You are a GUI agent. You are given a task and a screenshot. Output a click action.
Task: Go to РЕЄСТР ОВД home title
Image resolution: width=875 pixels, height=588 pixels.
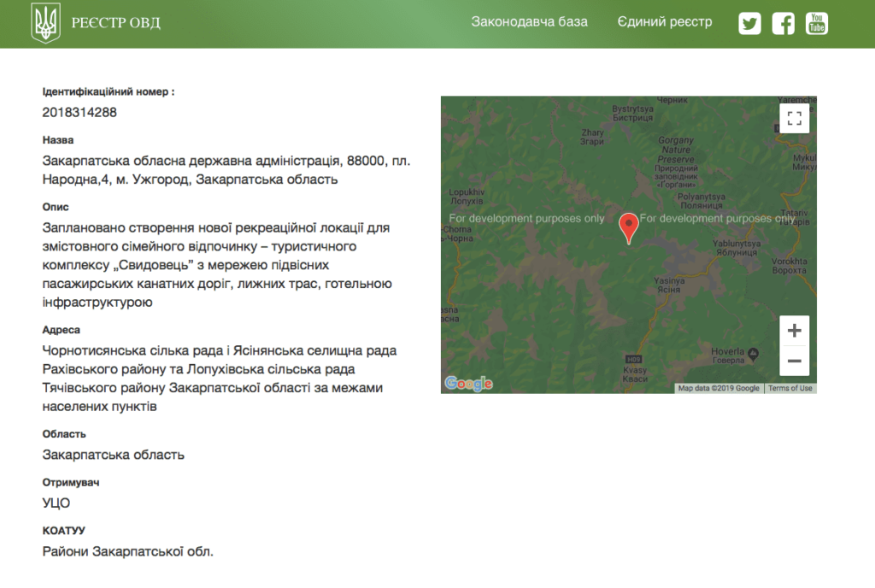(x=115, y=23)
